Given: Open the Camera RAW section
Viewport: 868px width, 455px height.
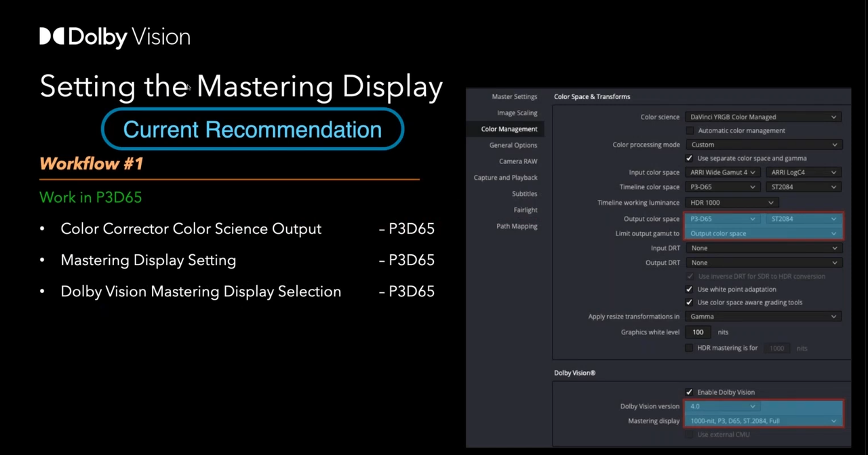Looking at the screenshot, I should [518, 161].
